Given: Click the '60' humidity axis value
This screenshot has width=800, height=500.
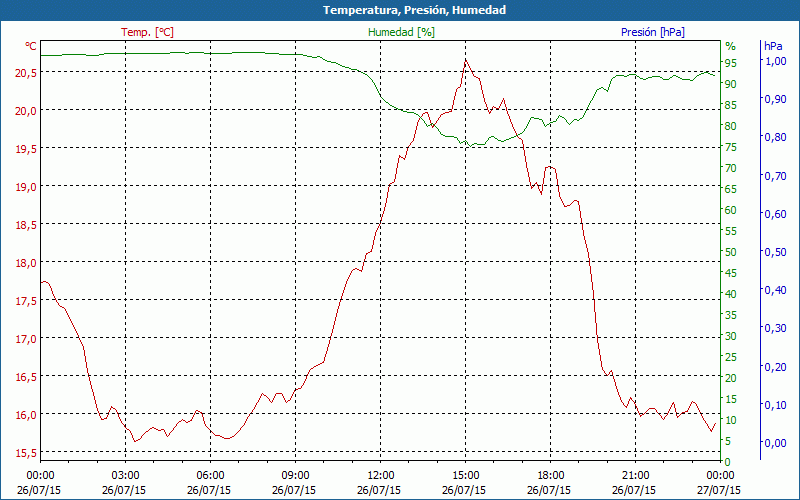Looking at the screenshot, I should pyautogui.click(x=731, y=210).
